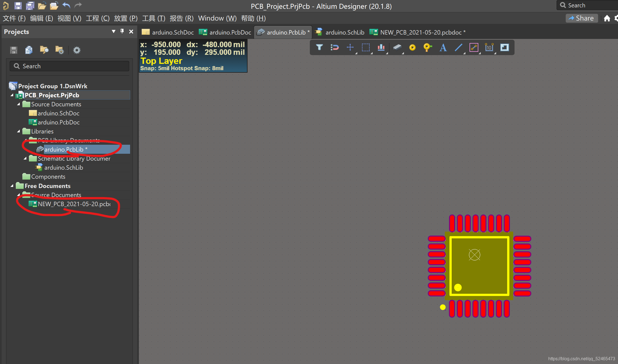The image size is (618, 364).
Task: Click the Projects panel folder view icon
Action: coord(44,50)
